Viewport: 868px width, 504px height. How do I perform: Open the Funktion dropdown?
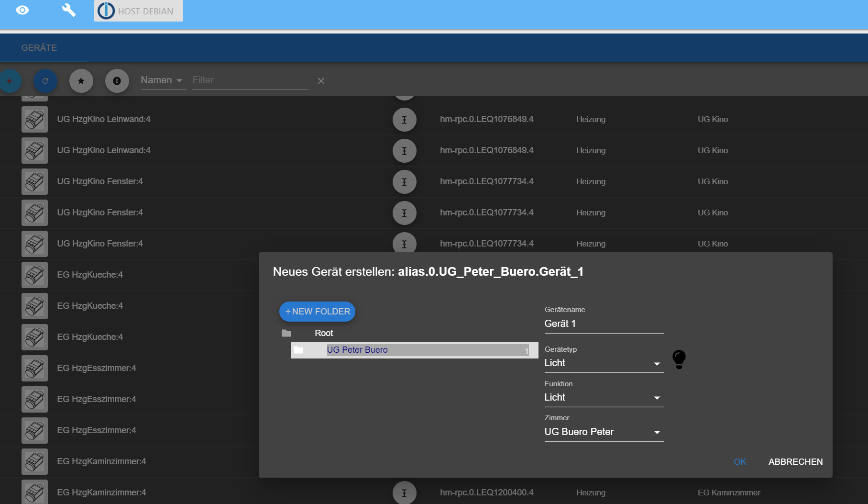coord(604,398)
